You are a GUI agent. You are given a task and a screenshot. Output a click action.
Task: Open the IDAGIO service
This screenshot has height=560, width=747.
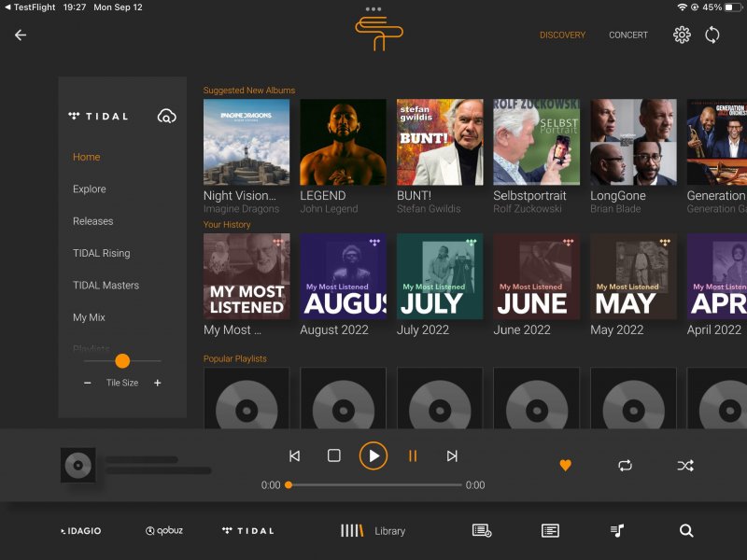(x=81, y=531)
